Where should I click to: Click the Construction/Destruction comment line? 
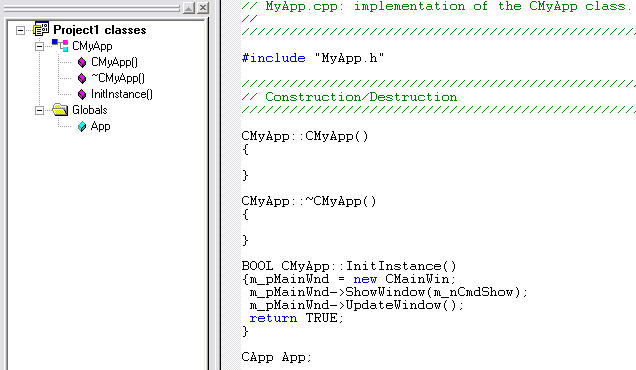pyautogui.click(x=349, y=97)
